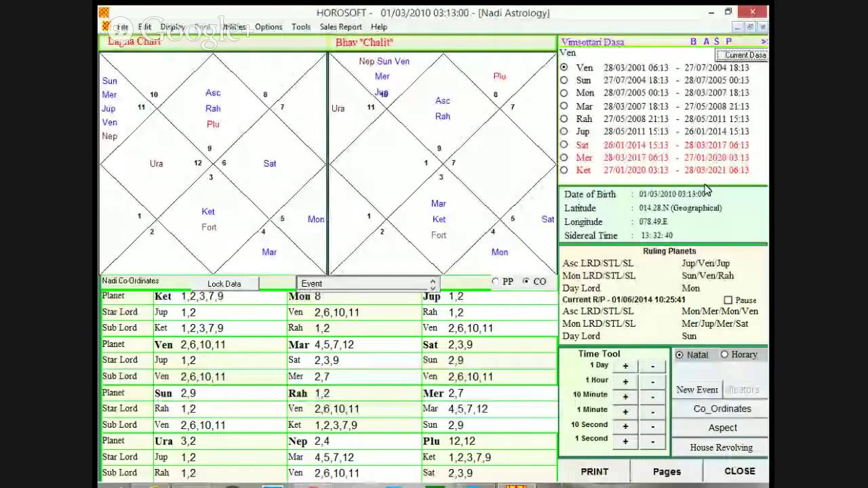Click the B dasa level letter
The image size is (868, 488).
tap(693, 41)
